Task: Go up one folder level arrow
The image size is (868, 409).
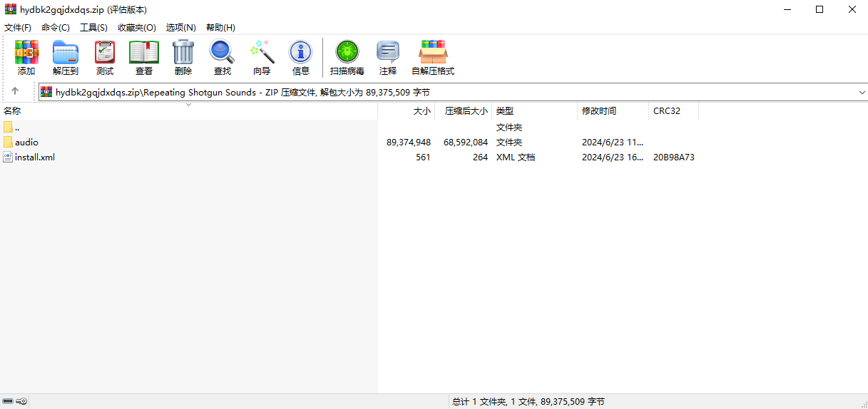Action: pos(15,92)
